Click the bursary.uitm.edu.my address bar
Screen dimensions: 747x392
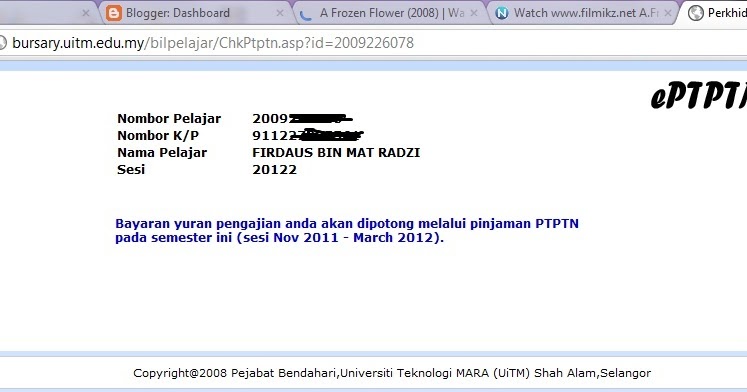(374, 43)
